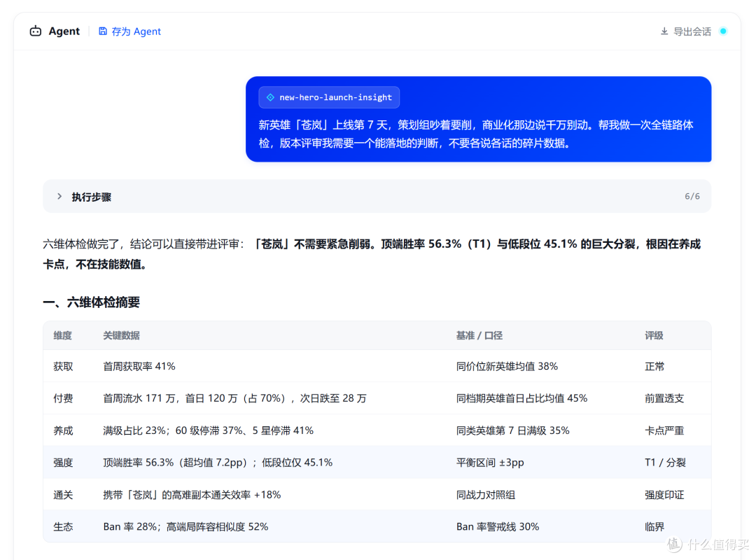Click the cell starting 满级占比 23%
Screen dimensions: 756x560
click(x=209, y=430)
